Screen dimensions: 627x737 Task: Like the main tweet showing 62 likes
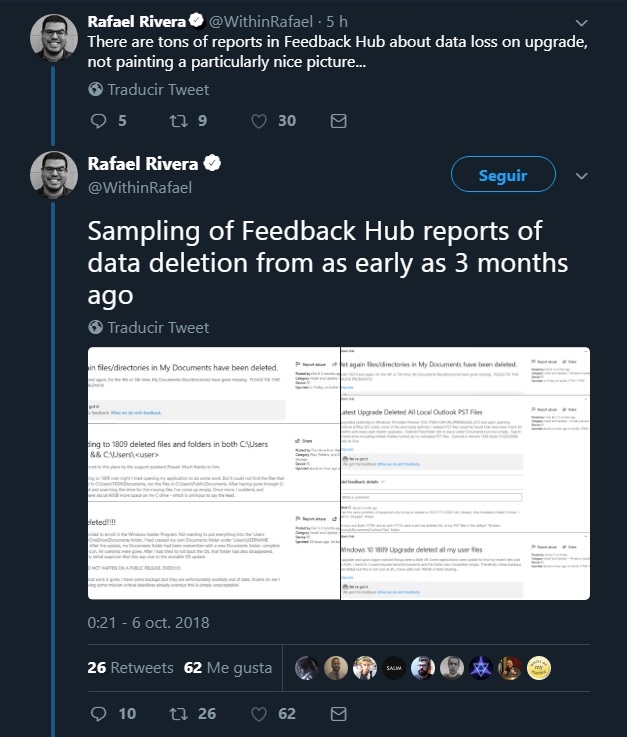point(259,713)
